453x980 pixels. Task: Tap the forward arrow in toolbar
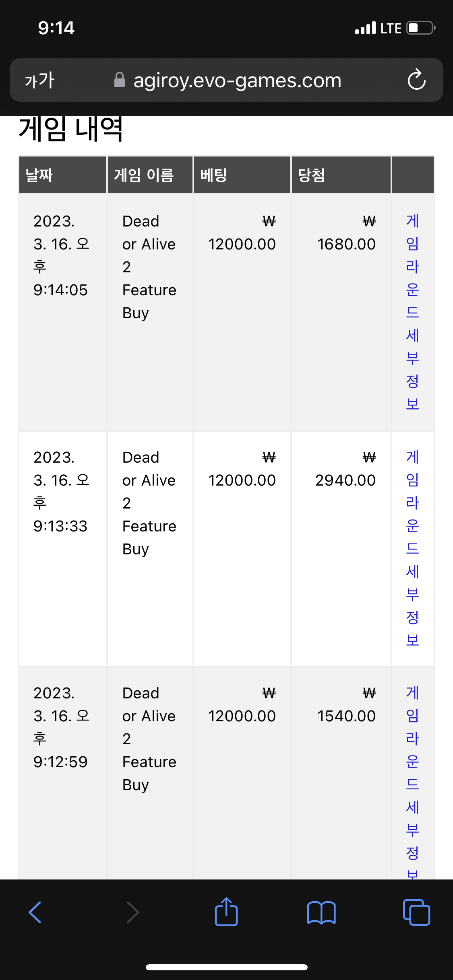[x=132, y=912]
